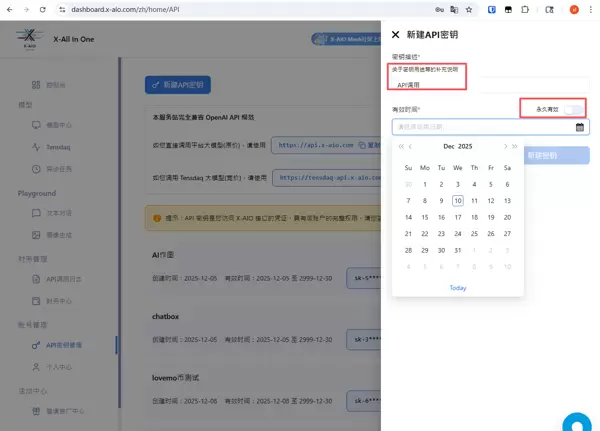Go to next year in date picker

pyautogui.click(x=515, y=146)
